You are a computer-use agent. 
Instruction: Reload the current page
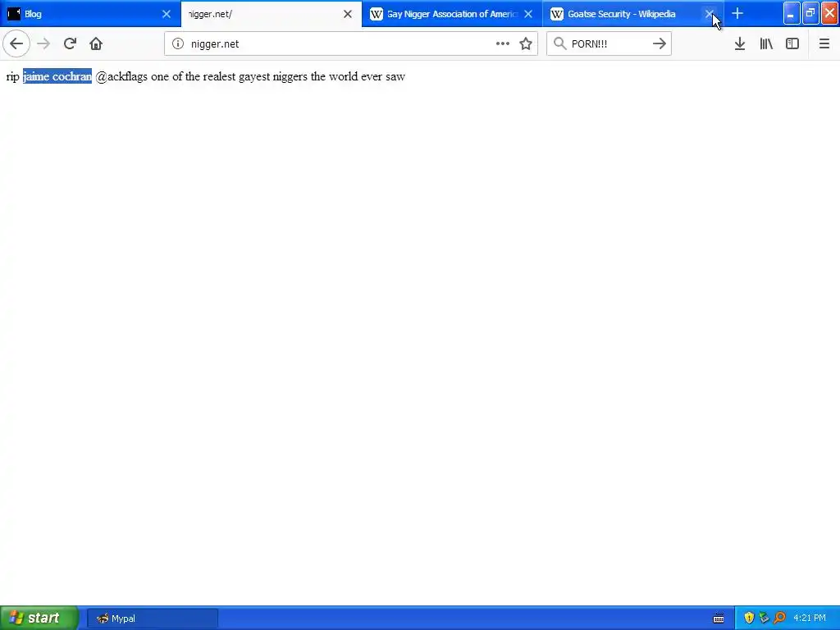[x=70, y=43]
